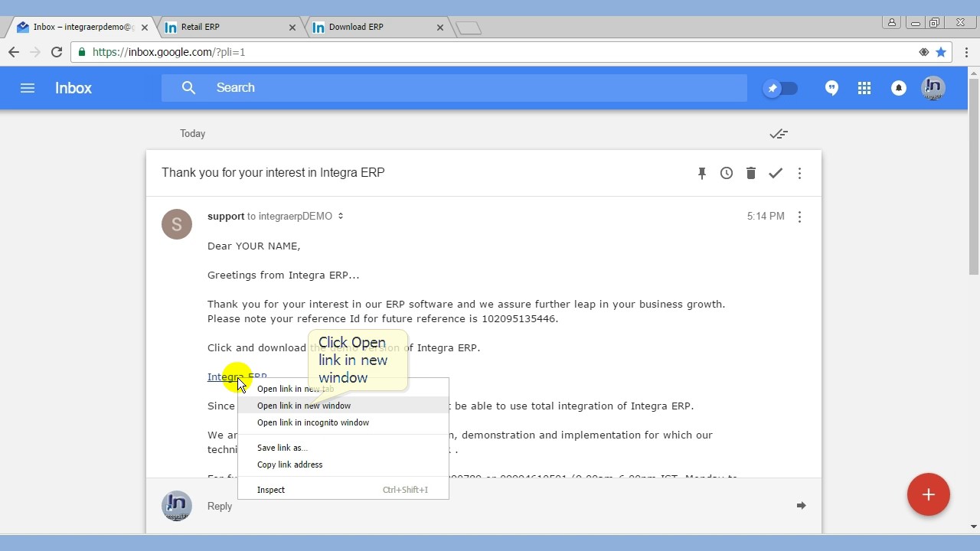Screen dimensions: 980x551
Task: Open a new browser tab
Action: (x=469, y=28)
